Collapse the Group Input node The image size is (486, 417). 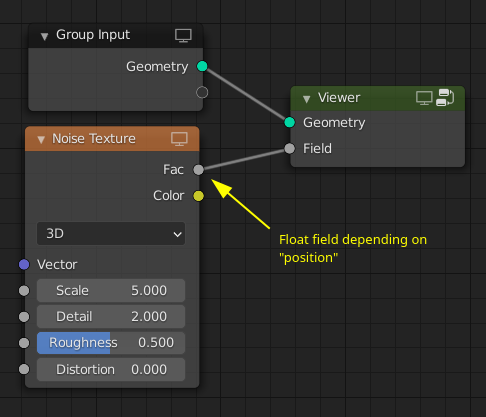pyautogui.click(x=44, y=36)
